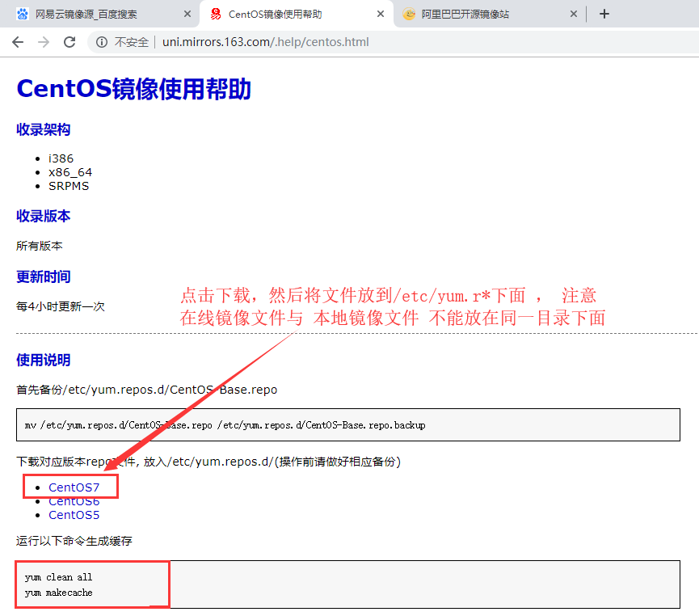Screen dimensions: 699x616
Task: Click the mv CentOS-Base.repo backup command
Action: click(x=225, y=425)
